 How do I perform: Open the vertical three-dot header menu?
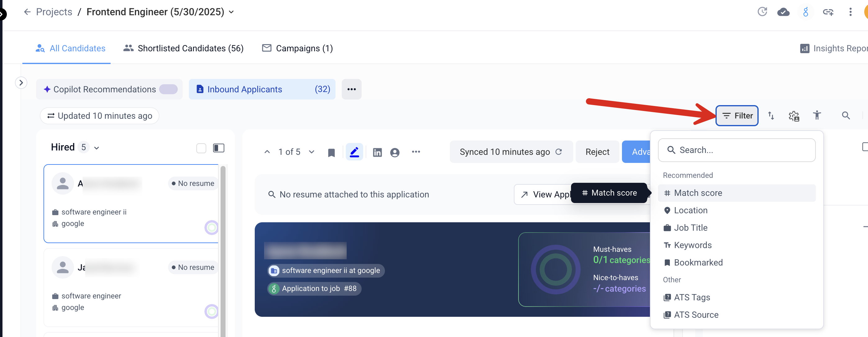coord(850,12)
